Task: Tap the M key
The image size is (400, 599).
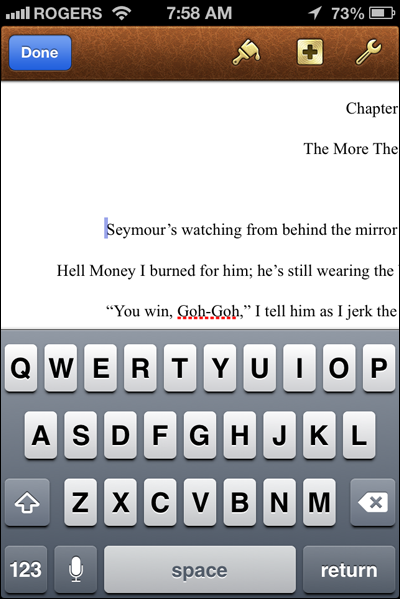Action: pos(319,502)
